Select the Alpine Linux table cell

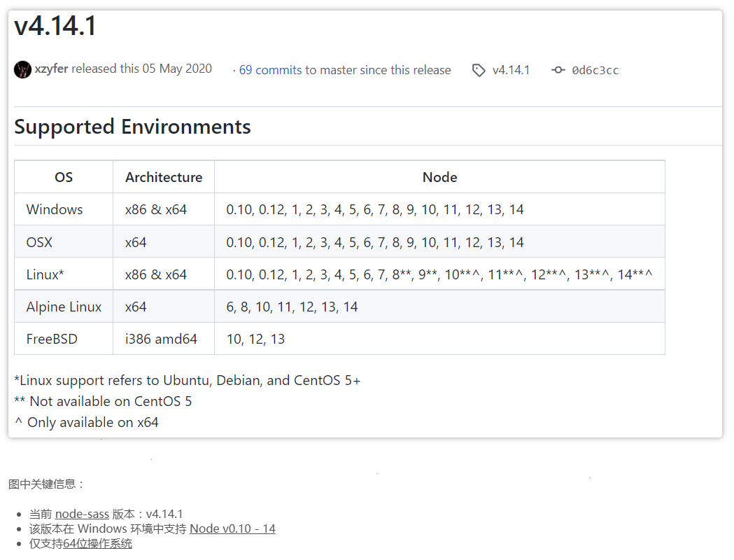64,306
